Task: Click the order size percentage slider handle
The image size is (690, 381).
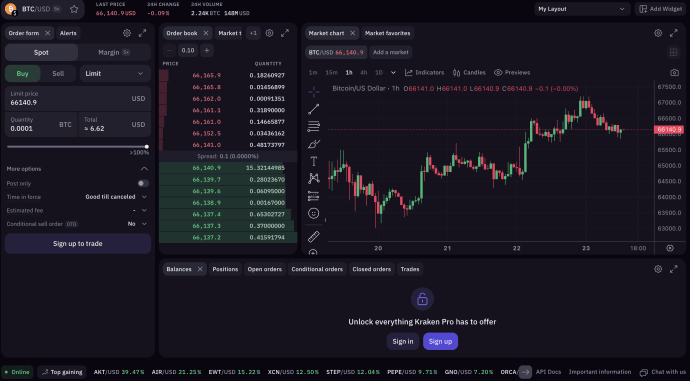Action: 147,147
